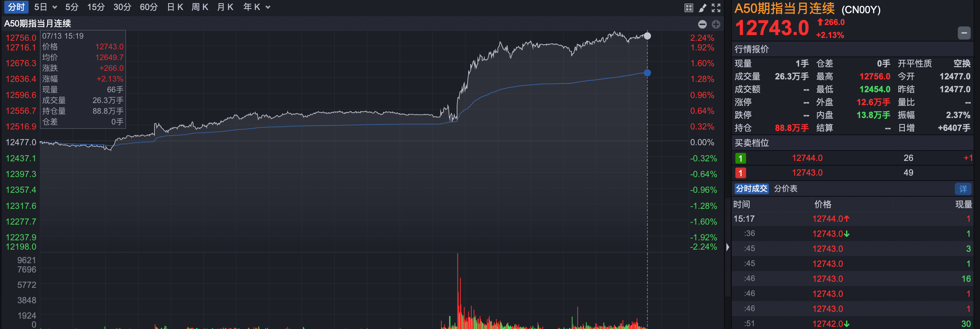The image size is (980, 329).
Task: Click the red sell level 1 badge
Action: [x=740, y=173]
